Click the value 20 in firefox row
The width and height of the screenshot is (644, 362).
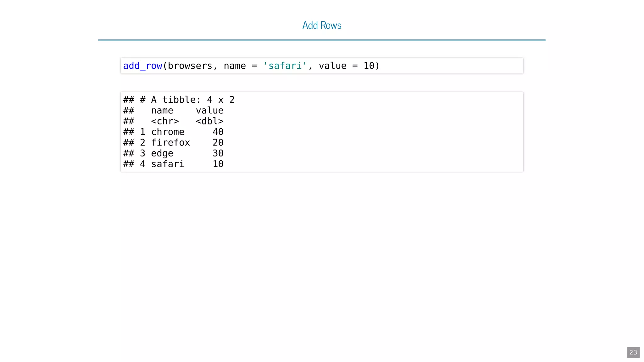pos(218,143)
